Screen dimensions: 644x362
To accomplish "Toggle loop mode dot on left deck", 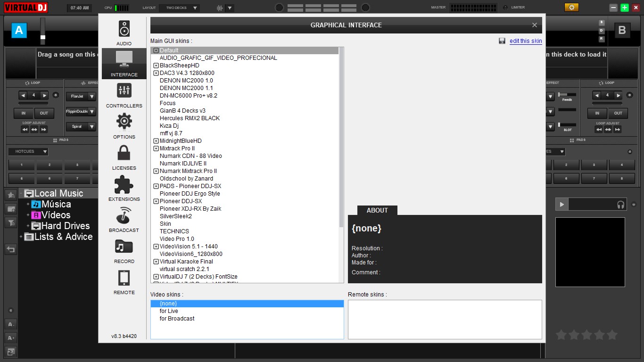I will (56, 95).
